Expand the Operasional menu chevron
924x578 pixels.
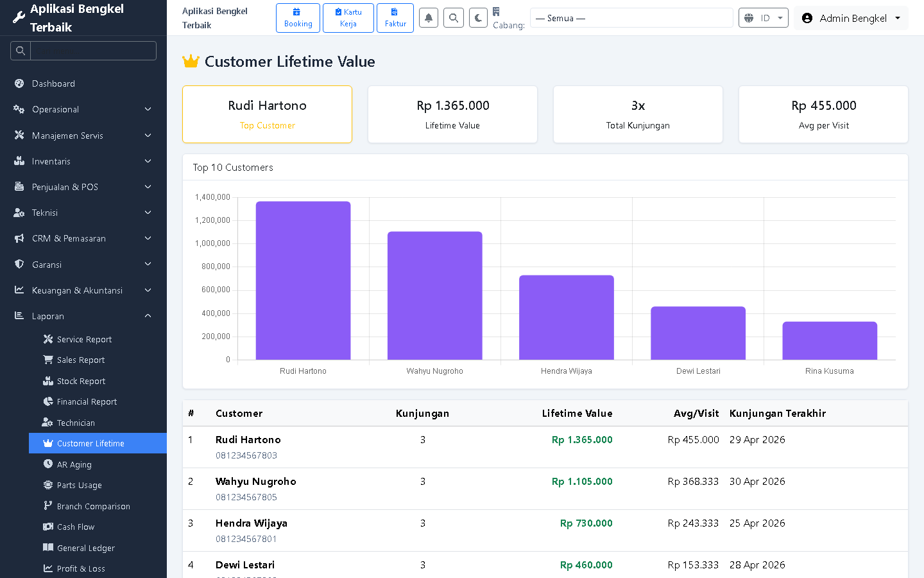148,109
